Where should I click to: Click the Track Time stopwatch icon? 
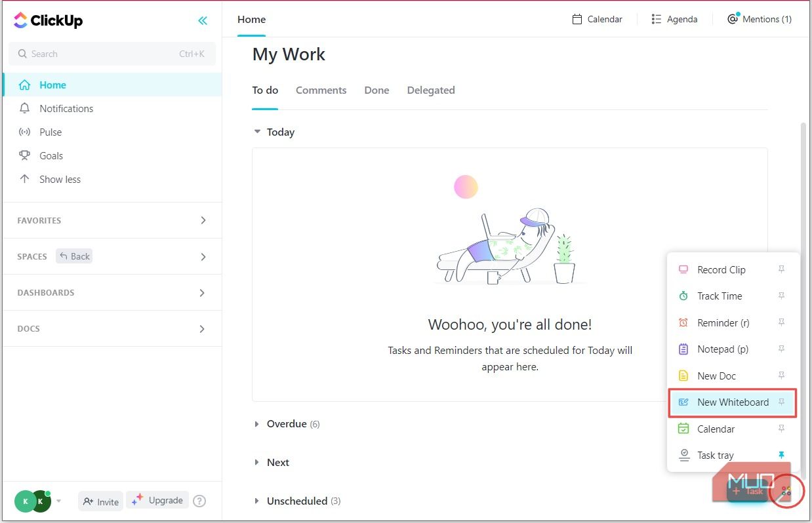(x=683, y=296)
